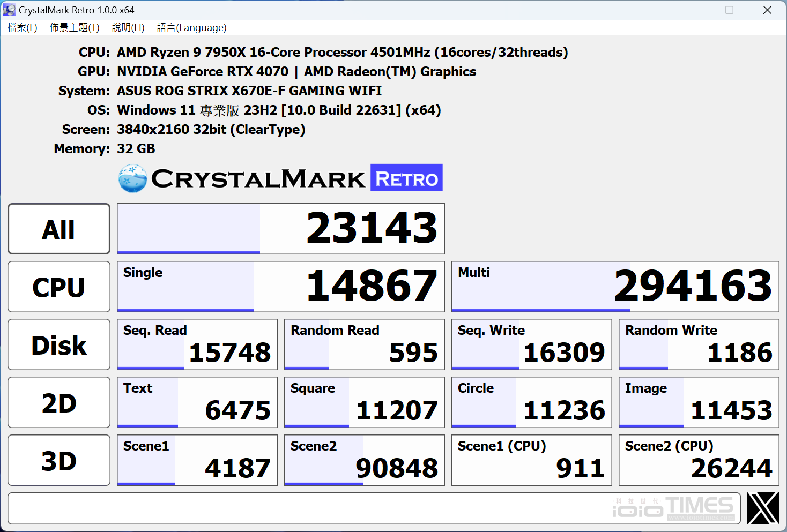
Task: Click the 3840x2160 32bit screen info
Action: pyautogui.click(x=211, y=129)
